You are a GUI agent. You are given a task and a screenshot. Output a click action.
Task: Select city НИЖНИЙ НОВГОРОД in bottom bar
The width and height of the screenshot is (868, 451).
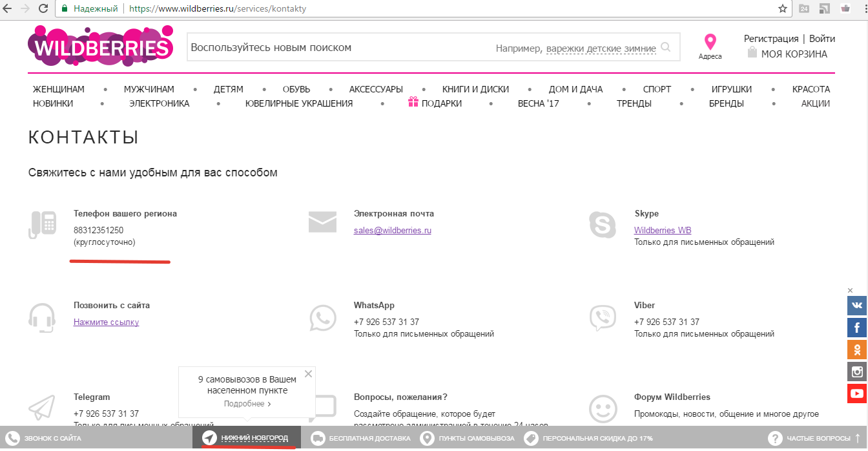coord(254,438)
